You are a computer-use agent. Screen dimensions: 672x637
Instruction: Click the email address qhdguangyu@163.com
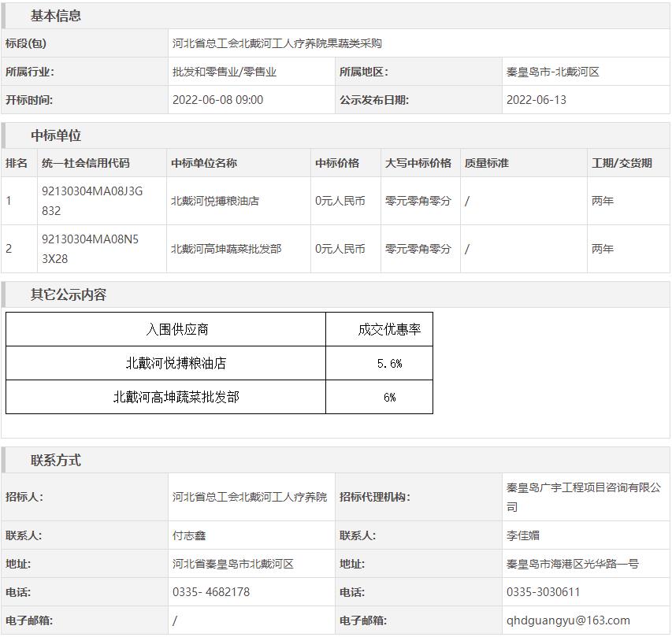(x=567, y=620)
